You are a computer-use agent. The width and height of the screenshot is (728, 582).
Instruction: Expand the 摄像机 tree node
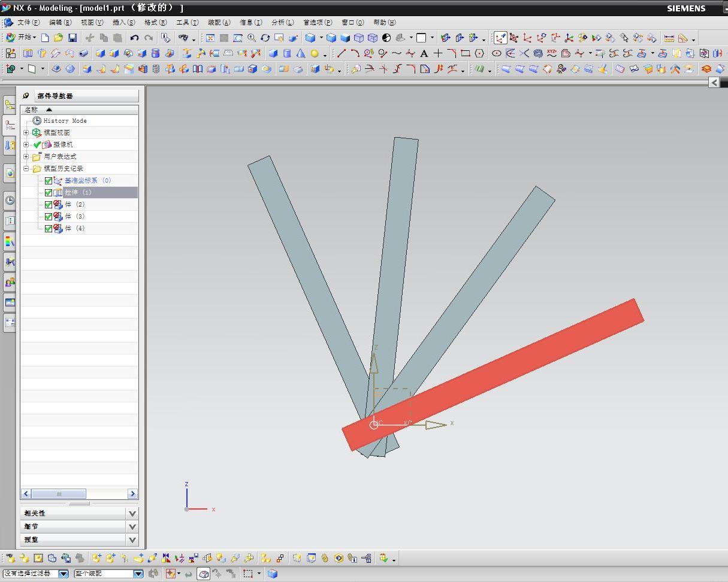pos(26,144)
